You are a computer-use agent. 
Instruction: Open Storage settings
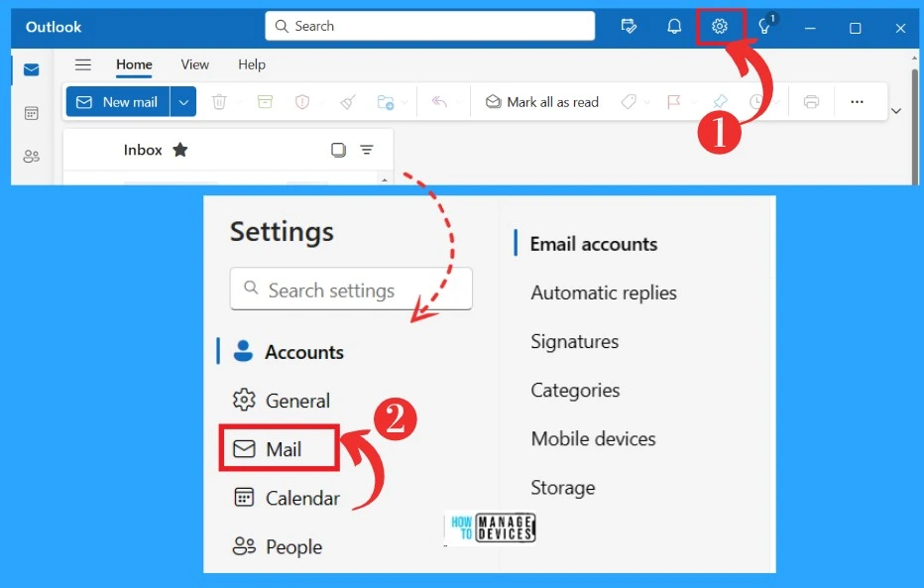tap(563, 488)
